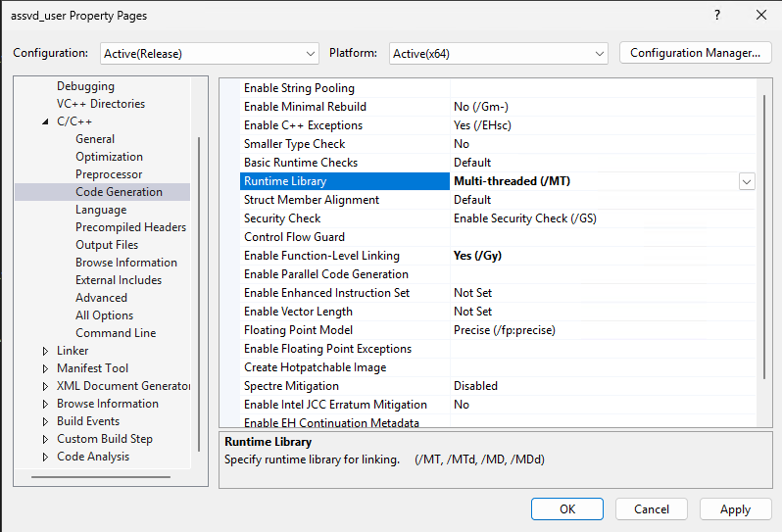Open Configuration Manager
This screenshot has height=532, width=782.
coord(695,53)
